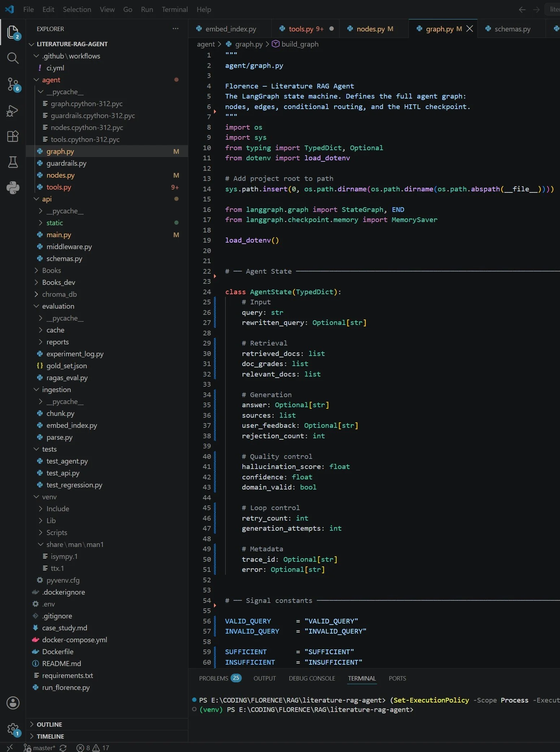
Task: Click the warnings count 17 in status bar
Action: pos(101,748)
